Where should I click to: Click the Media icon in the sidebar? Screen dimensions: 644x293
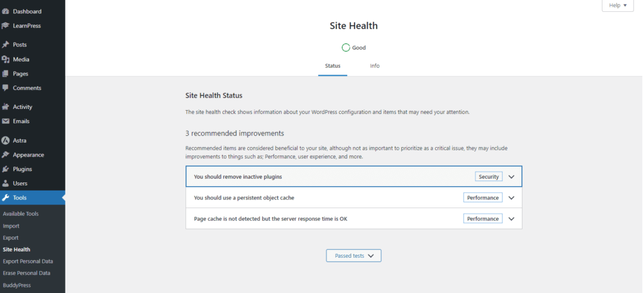pyautogui.click(x=6, y=59)
